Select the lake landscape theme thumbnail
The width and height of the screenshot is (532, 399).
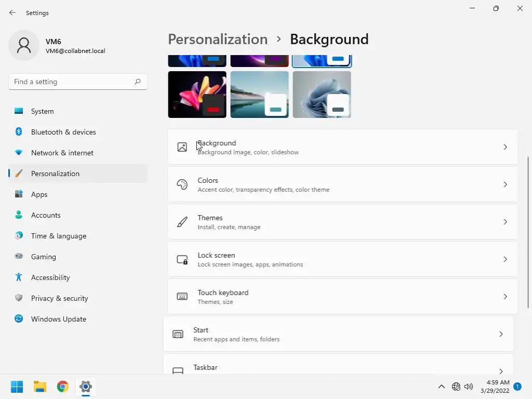[x=260, y=95]
